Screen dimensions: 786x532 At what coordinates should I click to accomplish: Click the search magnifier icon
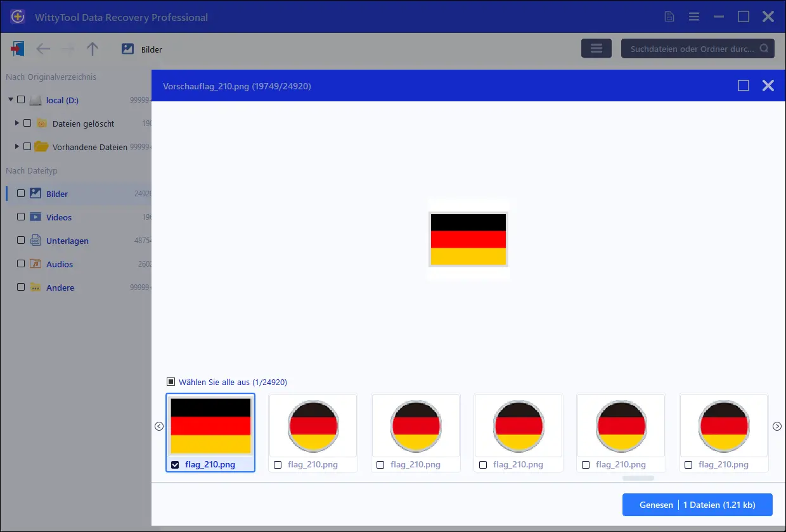pyautogui.click(x=764, y=49)
